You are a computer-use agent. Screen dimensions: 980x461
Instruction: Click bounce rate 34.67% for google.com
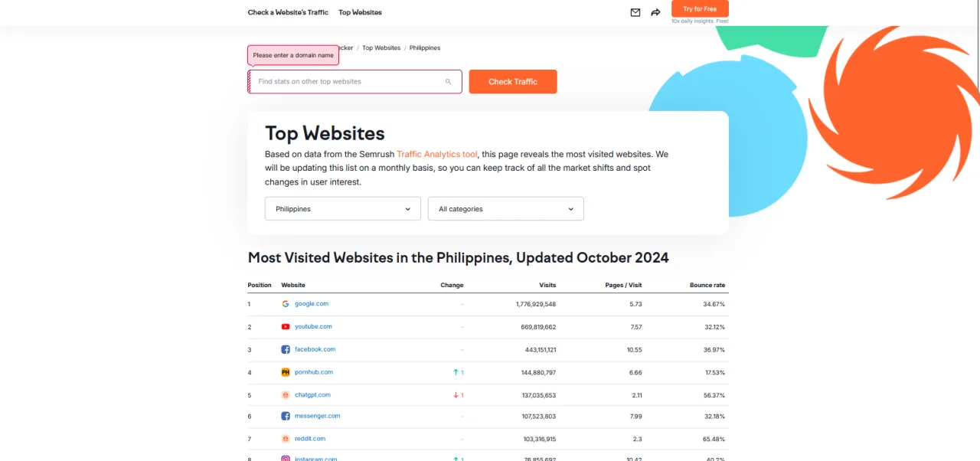click(714, 304)
